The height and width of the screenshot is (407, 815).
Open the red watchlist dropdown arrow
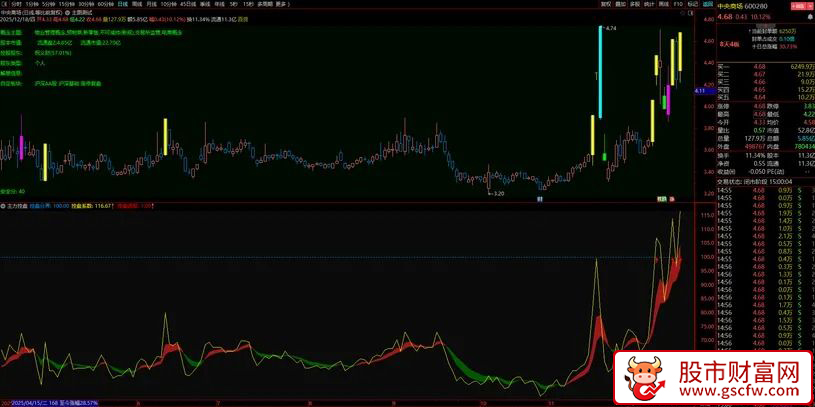809,6
